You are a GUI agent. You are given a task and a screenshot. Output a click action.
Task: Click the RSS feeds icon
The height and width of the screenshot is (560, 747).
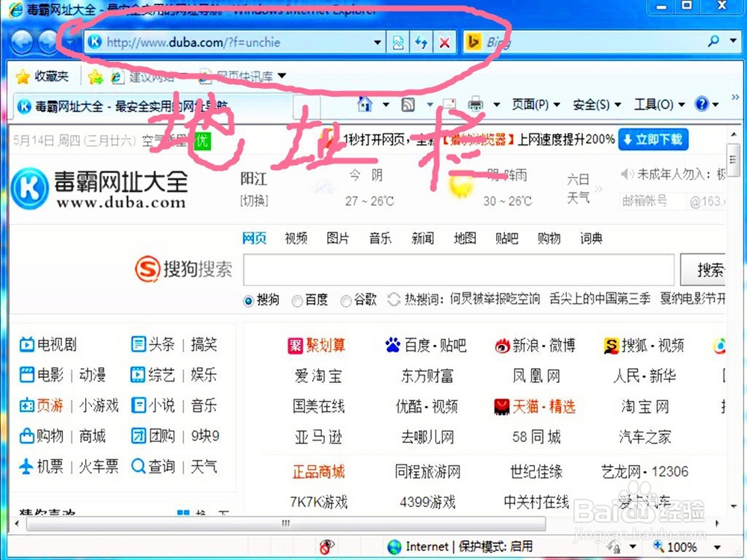tap(409, 105)
